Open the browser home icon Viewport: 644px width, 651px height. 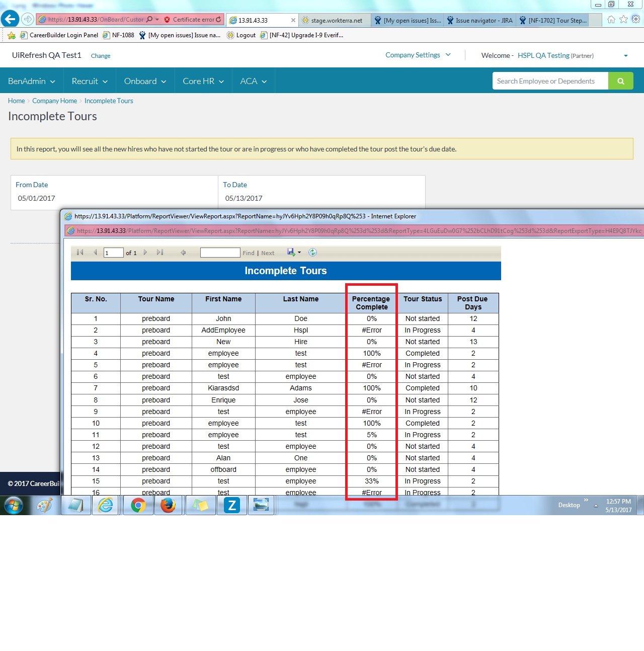click(x=611, y=20)
